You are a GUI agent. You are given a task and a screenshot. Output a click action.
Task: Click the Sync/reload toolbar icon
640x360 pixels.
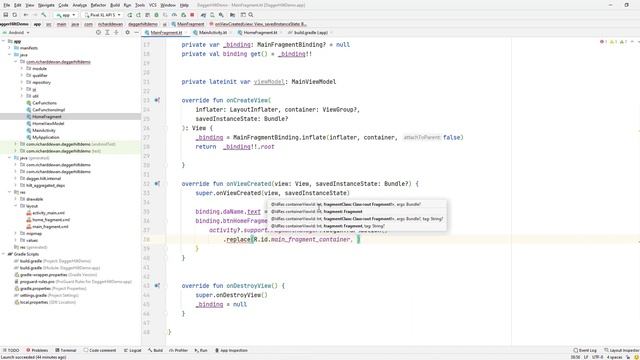pos(15,15)
